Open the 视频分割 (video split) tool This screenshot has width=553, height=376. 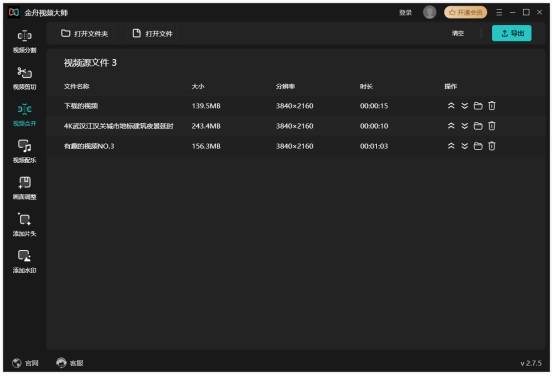(x=24, y=42)
